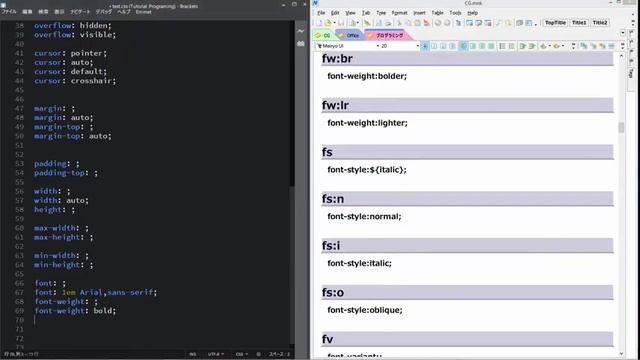Viewport: 640px width, 360px height.
Task: Click the fw:lr heading
Action: click(x=467, y=105)
